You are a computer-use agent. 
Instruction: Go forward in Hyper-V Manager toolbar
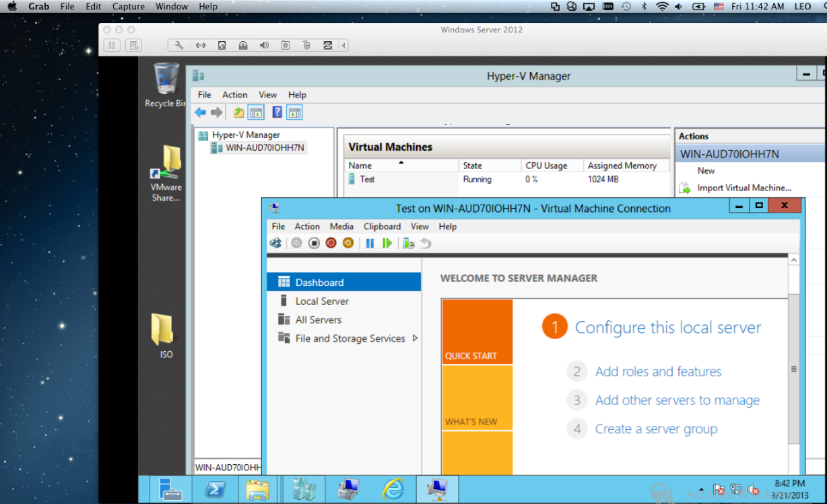coord(216,112)
